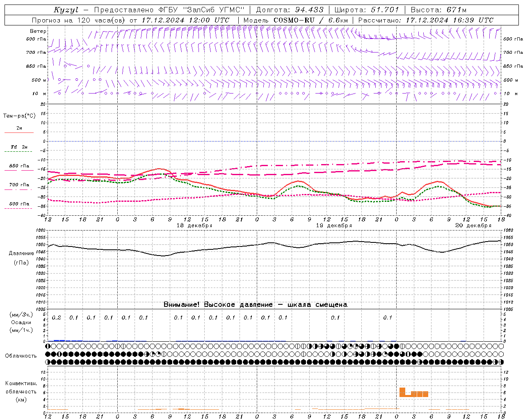Click the Ветер wind section label
Screen dimensions: 525x420
tap(38, 31)
